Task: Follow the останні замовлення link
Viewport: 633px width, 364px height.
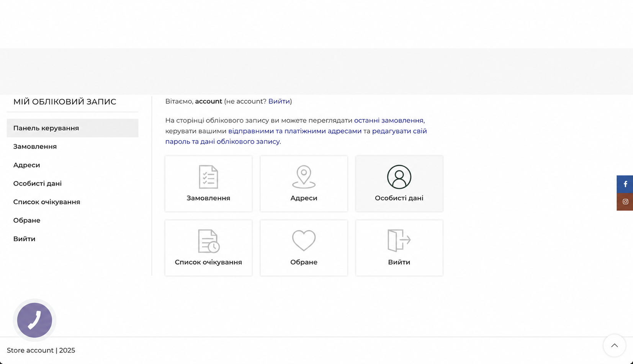Action: click(389, 121)
